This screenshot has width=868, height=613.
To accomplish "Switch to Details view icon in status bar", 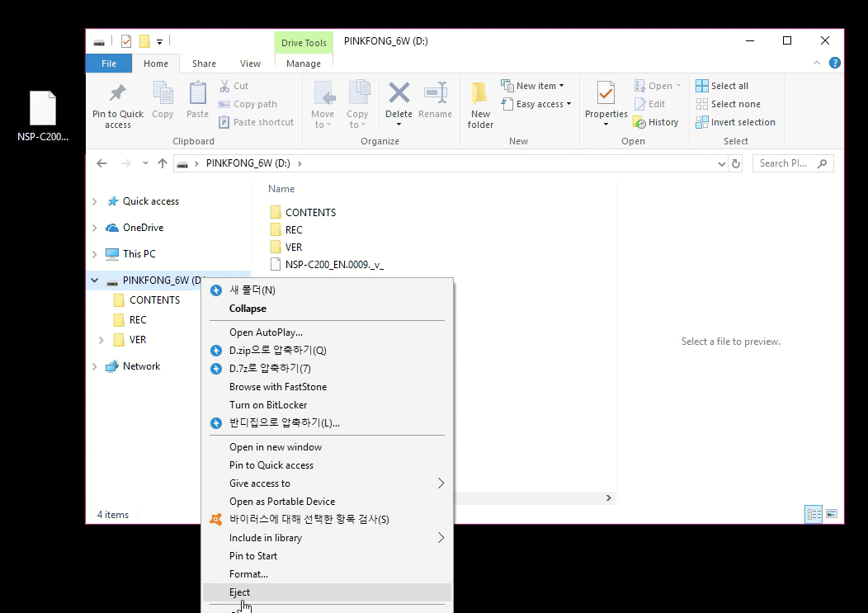I will click(x=814, y=515).
